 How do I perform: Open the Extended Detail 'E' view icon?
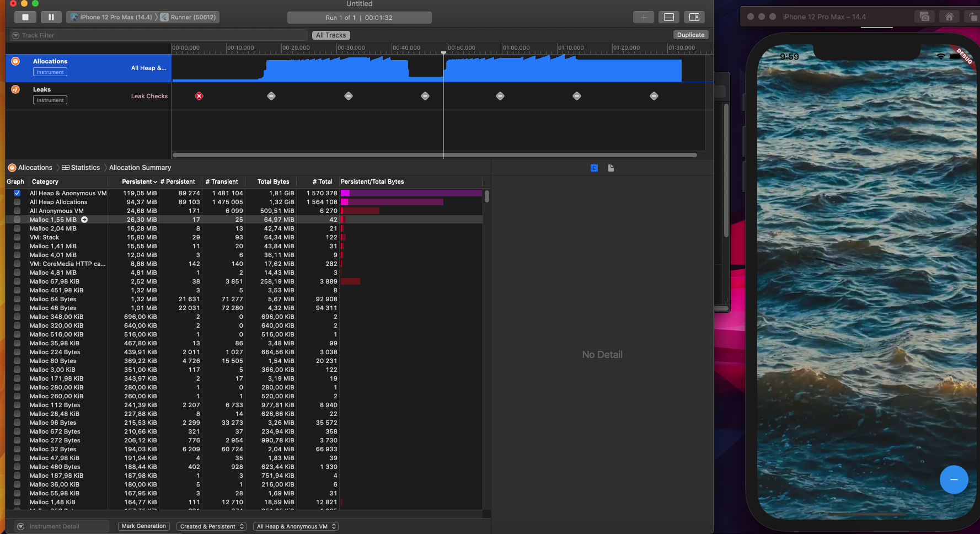coord(594,168)
